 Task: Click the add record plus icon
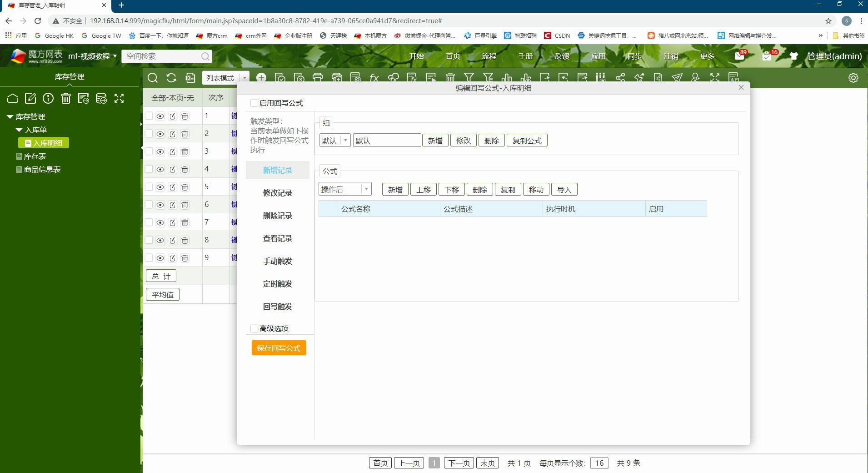click(x=261, y=78)
